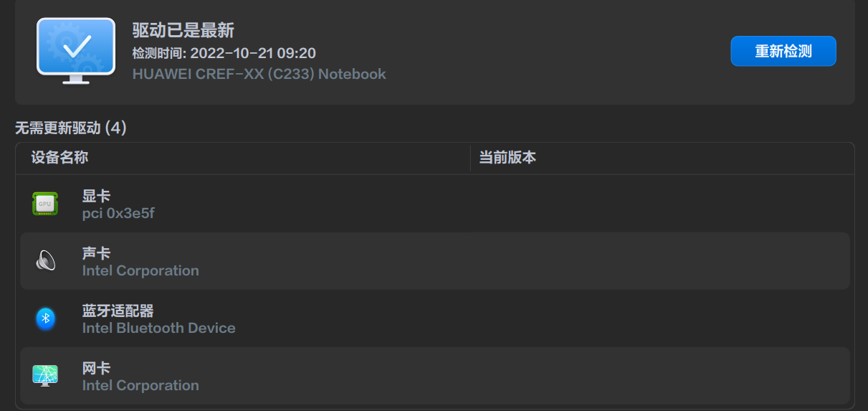Click the sound card speaker icon

45,261
